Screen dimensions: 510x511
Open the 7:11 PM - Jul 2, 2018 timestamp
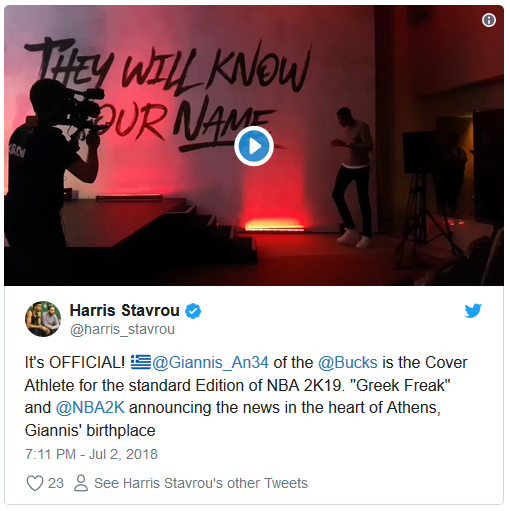click(91, 454)
